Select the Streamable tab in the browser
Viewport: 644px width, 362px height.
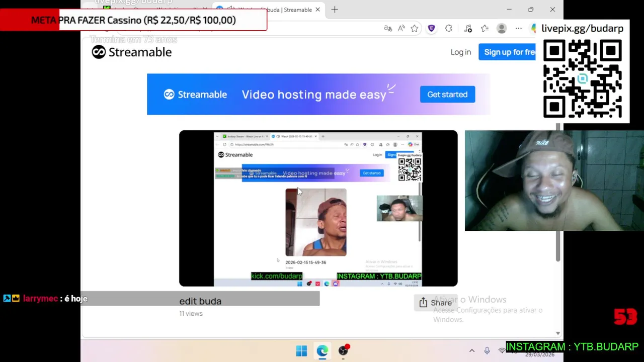coord(268,10)
